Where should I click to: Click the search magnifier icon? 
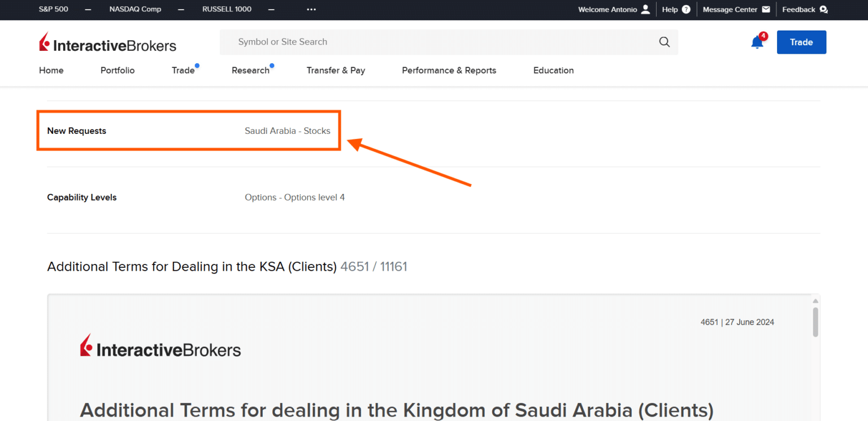click(664, 42)
